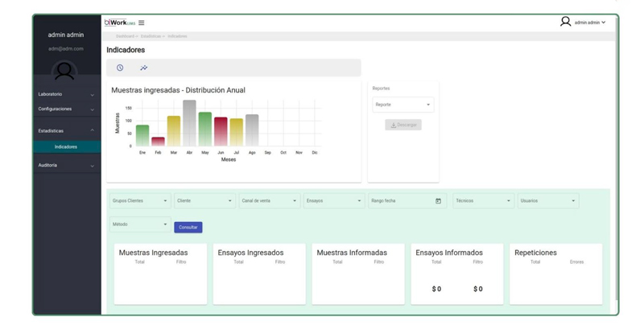This screenshot has width=644, height=329.
Task: Open the Usuarios dropdown
Action: 548,201
